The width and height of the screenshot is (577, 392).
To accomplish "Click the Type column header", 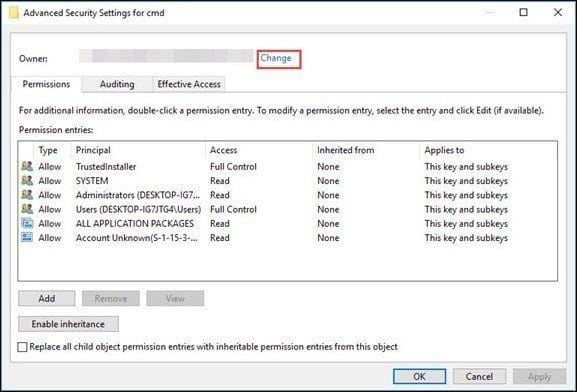I will pyautogui.click(x=48, y=150).
